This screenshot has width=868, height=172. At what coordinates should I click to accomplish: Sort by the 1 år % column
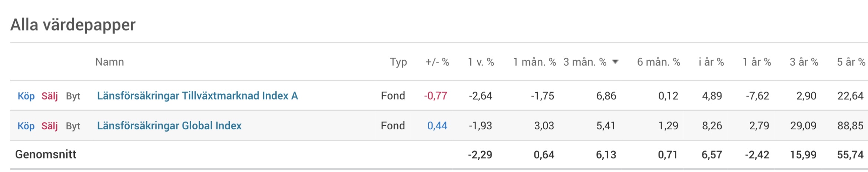[756, 62]
